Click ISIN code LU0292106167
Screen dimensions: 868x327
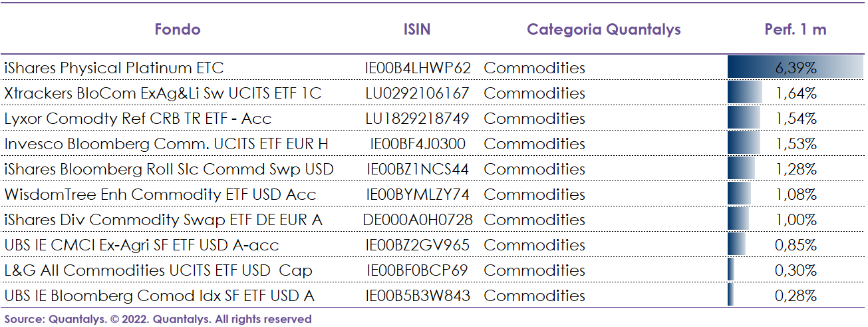418,93
